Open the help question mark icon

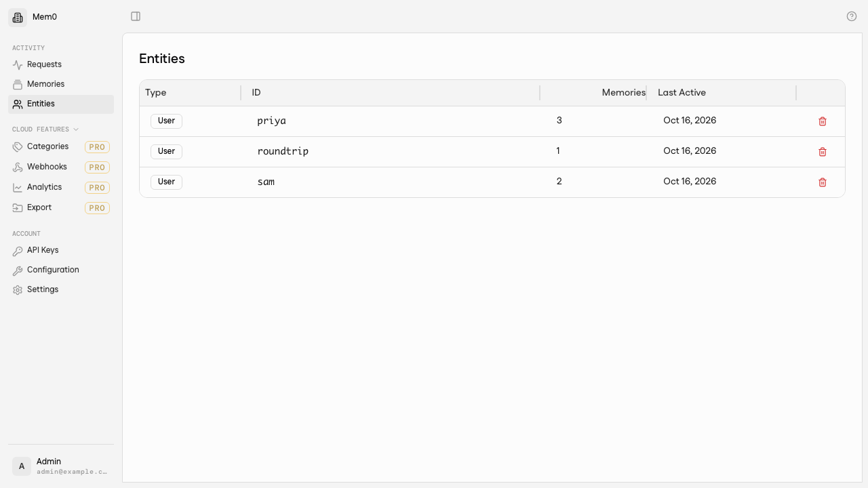coord(852,16)
